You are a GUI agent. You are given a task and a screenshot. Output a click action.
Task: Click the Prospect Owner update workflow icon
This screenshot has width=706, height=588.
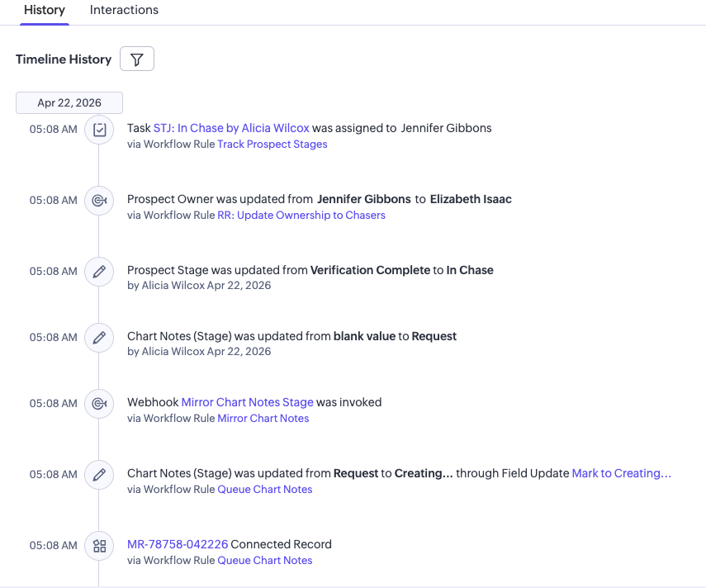(99, 201)
